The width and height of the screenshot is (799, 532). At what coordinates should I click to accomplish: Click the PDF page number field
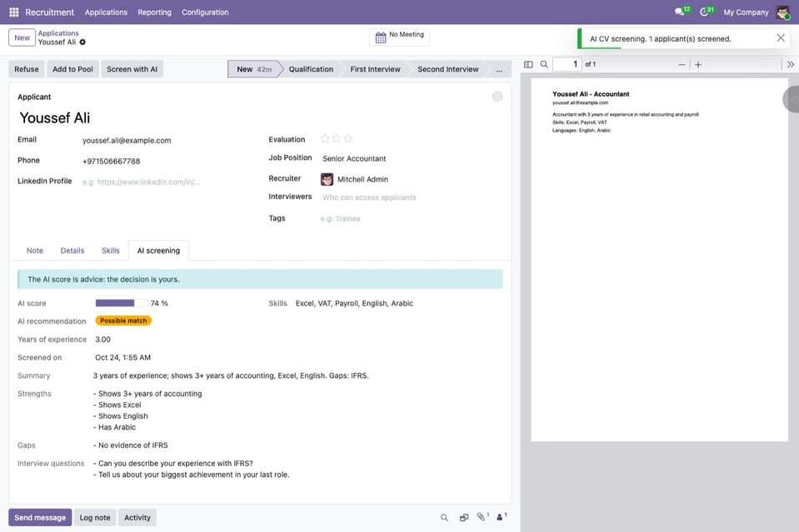click(x=567, y=65)
